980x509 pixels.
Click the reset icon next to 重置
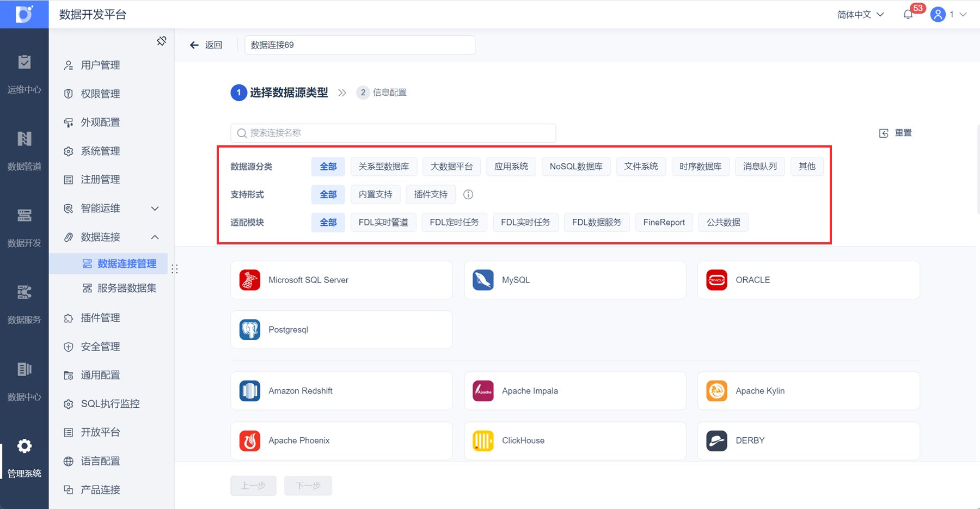point(884,133)
